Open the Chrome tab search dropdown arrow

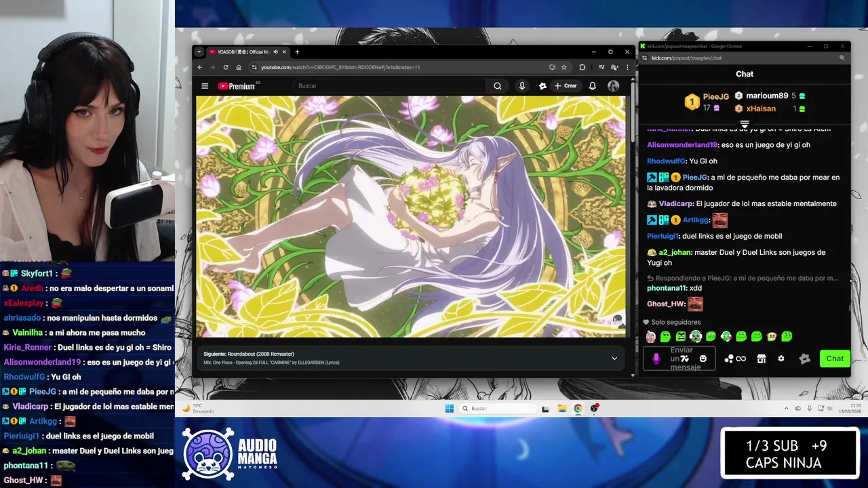[x=199, y=52]
